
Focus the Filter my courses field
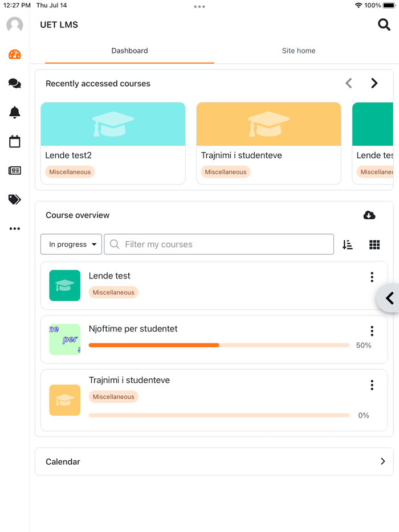coord(219,244)
